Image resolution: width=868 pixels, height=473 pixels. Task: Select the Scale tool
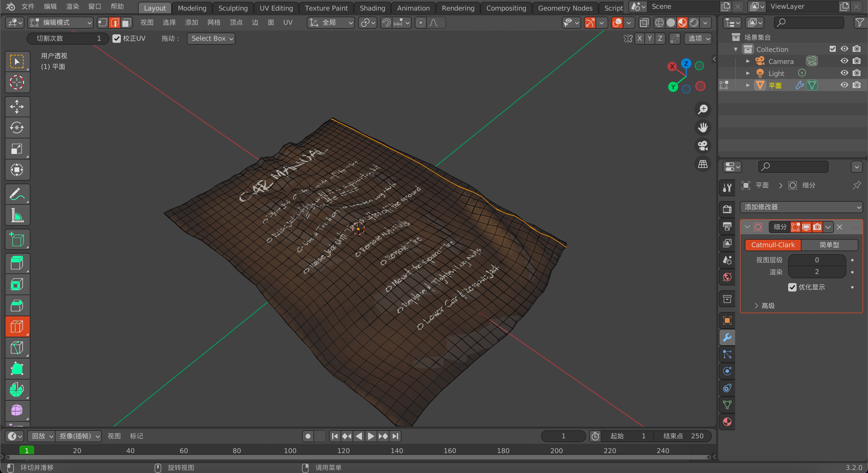[17, 148]
